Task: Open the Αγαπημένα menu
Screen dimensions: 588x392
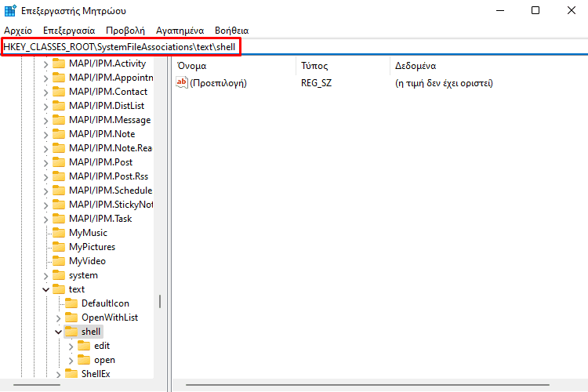Action: [x=180, y=31]
